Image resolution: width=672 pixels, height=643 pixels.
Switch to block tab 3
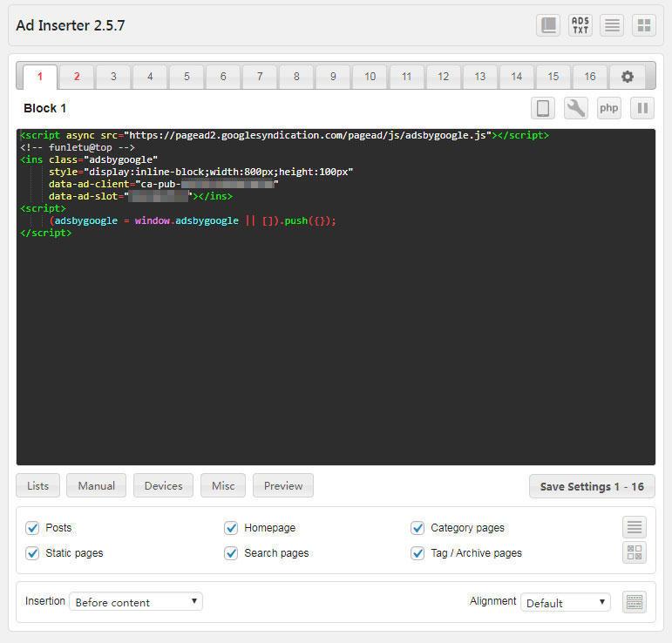point(113,77)
